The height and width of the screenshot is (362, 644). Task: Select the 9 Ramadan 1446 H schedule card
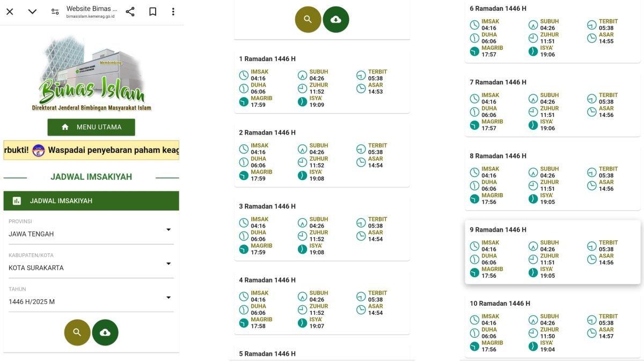552,252
